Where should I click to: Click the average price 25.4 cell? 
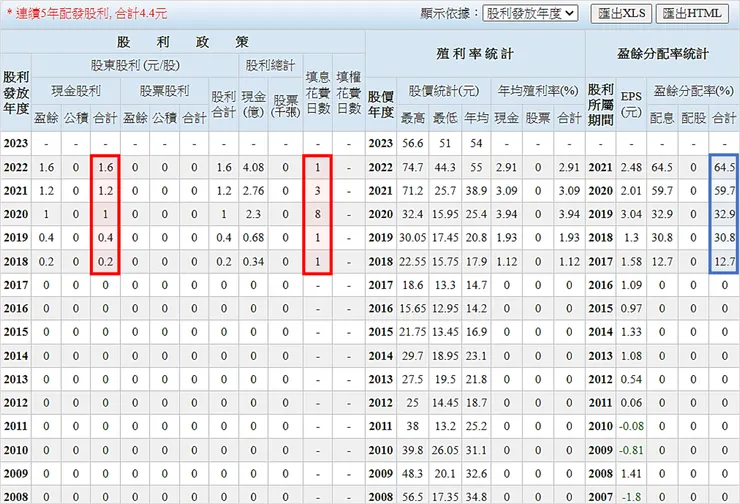pyautogui.click(x=476, y=214)
